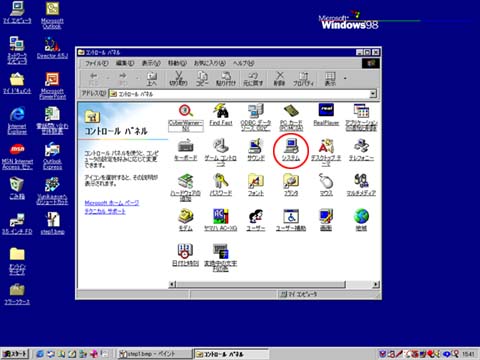Open the ヘルプ (Help) menu
480x360 pixels.
(x=243, y=63)
